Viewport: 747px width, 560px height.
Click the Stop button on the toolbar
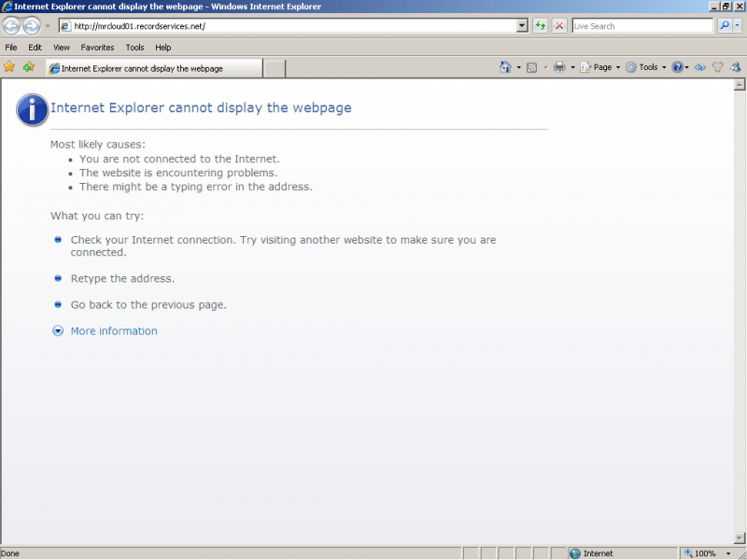pyautogui.click(x=558, y=25)
